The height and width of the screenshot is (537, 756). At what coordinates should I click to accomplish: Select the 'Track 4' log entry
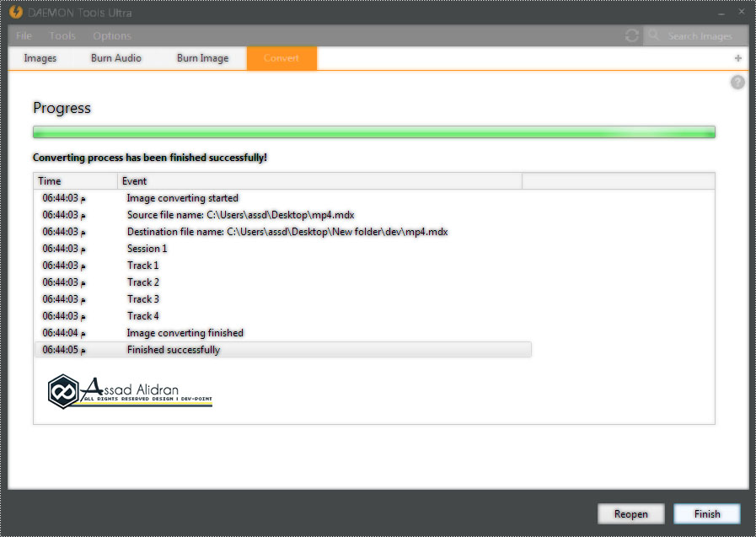283,316
